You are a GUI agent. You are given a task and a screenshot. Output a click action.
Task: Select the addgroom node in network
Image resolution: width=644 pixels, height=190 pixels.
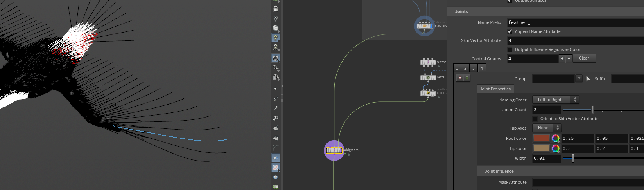click(x=334, y=150)
